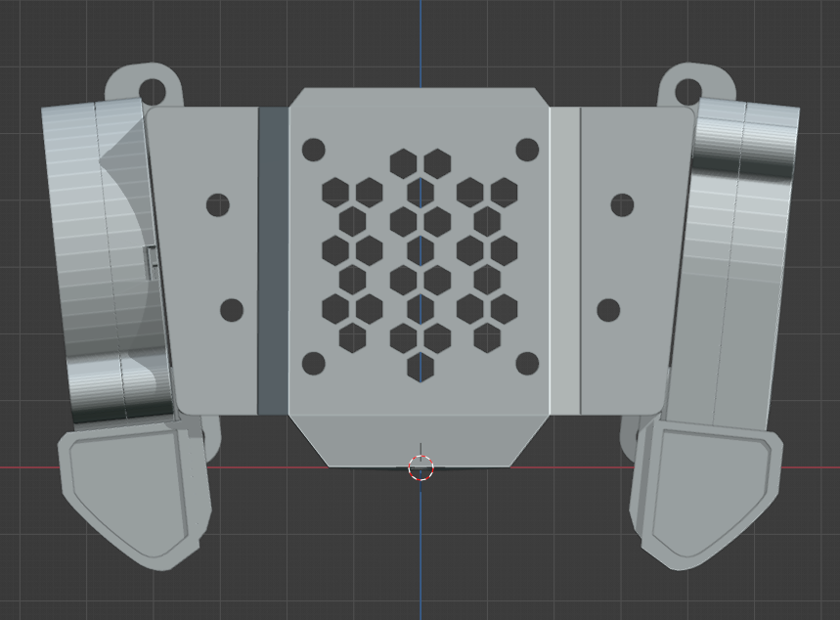Click the 3D cursor at the origin
840x620 pixels.
point(421,467)
